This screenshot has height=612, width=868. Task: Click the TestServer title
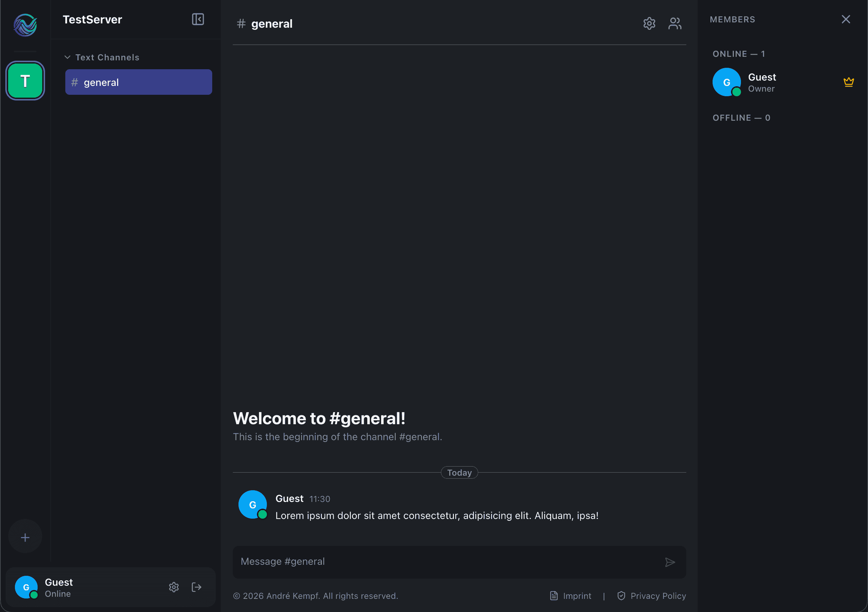[x=92, y=19]
